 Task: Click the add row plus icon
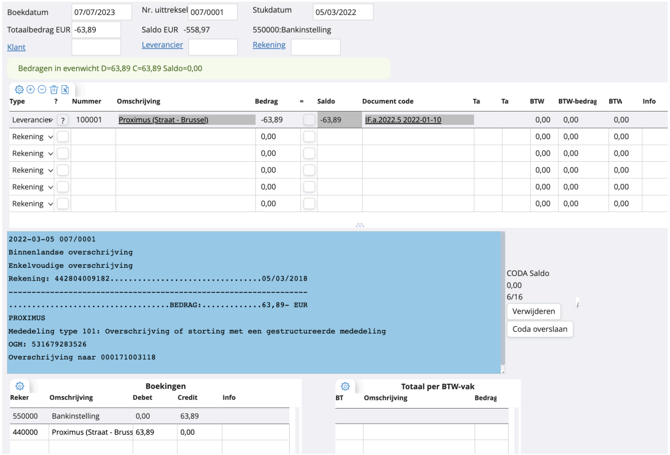click(30, 90)
